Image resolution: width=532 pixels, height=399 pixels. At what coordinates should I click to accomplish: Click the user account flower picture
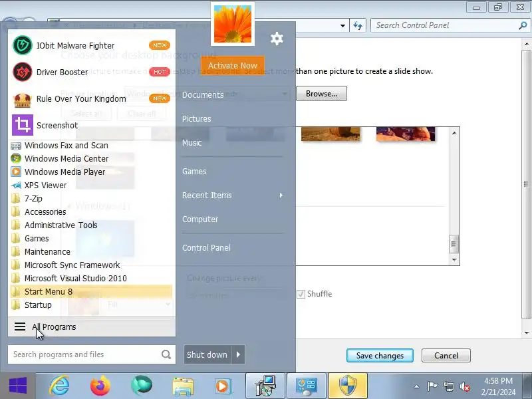tap(233, 24)
